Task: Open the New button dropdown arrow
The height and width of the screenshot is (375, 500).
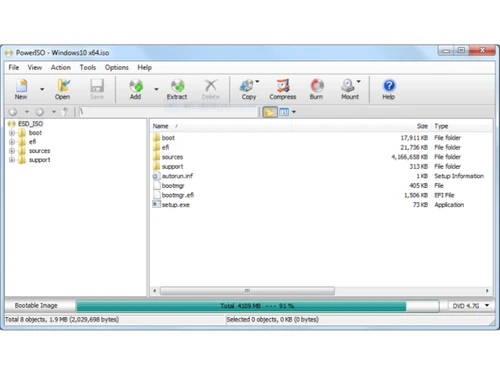Action: tap(42, 89)
